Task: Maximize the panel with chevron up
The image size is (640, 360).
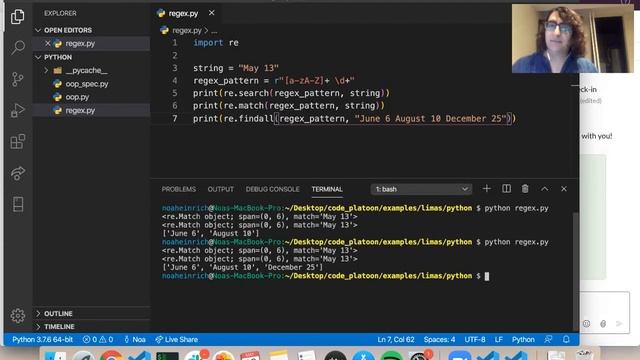Action: 544,189
